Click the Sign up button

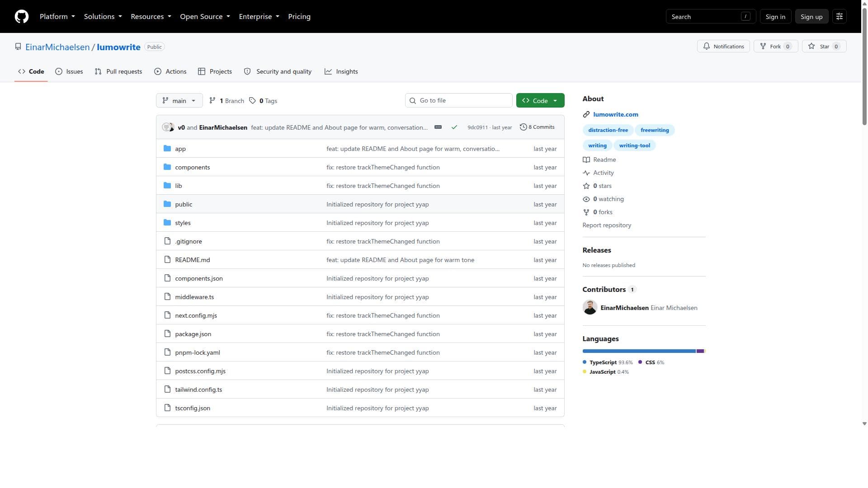click(x=811, y=17)
